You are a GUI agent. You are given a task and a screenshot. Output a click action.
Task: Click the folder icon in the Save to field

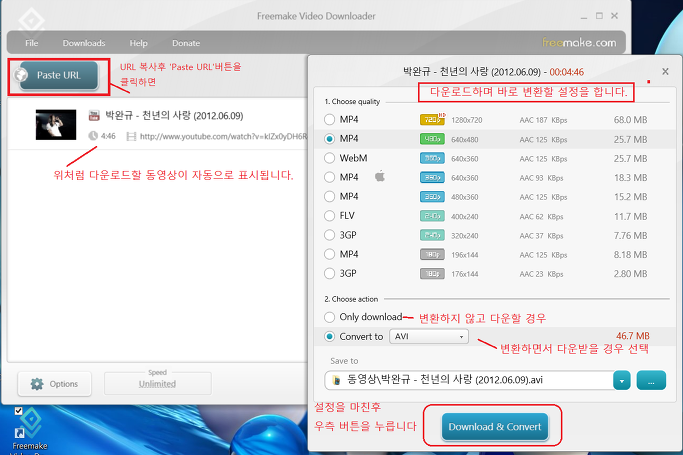336,380
